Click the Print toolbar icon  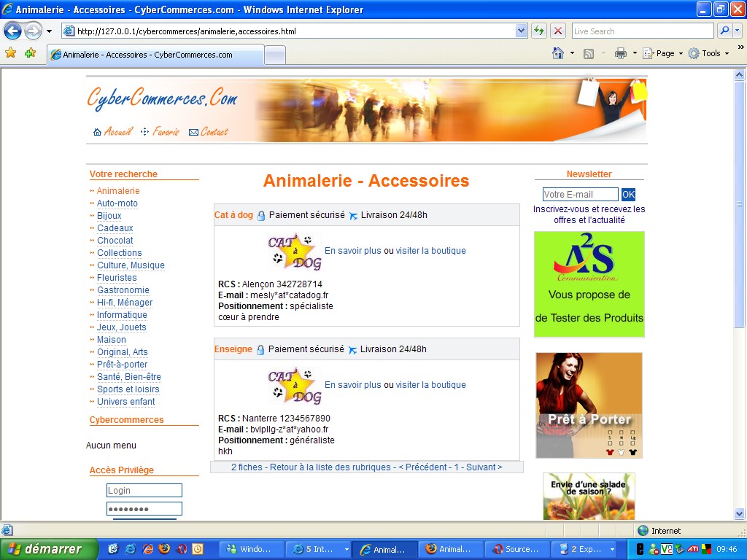click(x=620, y=53)
